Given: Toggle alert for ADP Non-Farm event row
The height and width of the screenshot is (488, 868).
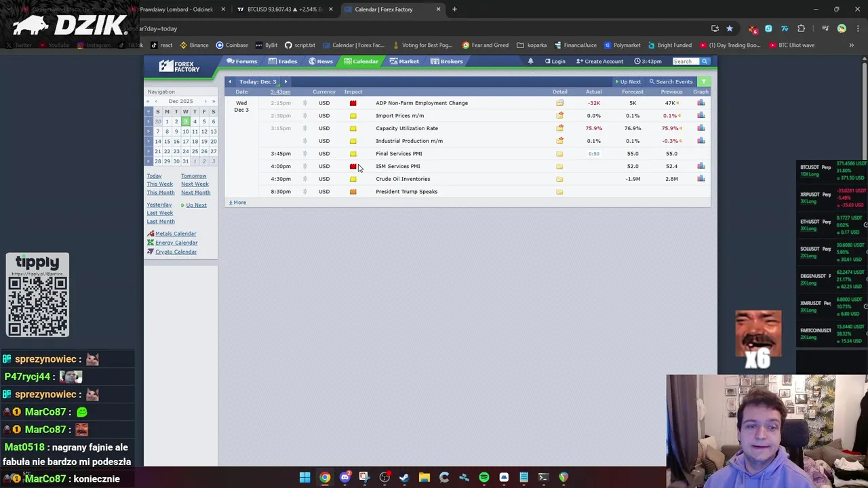Looking at the screenshot, I should click(304, 103).
